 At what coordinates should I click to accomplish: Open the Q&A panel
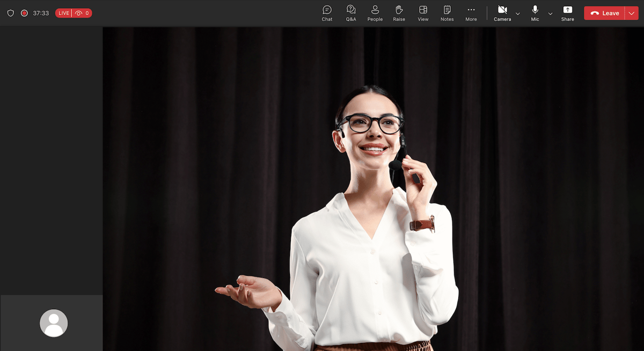click(x=351, y=13)
